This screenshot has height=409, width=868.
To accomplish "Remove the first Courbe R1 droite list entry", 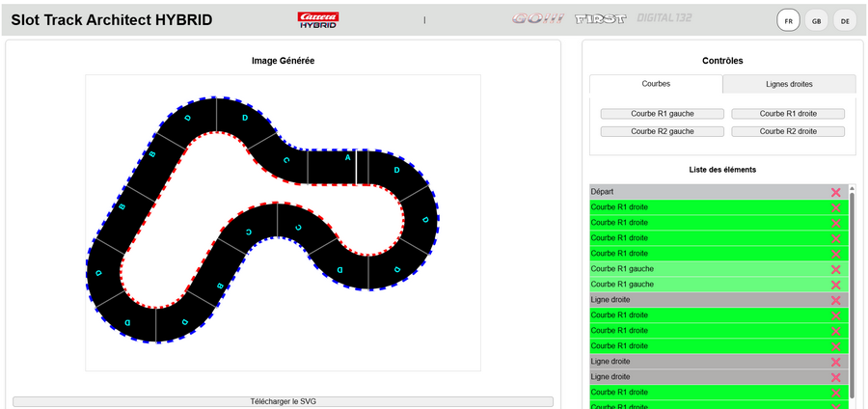I will 835,208.
